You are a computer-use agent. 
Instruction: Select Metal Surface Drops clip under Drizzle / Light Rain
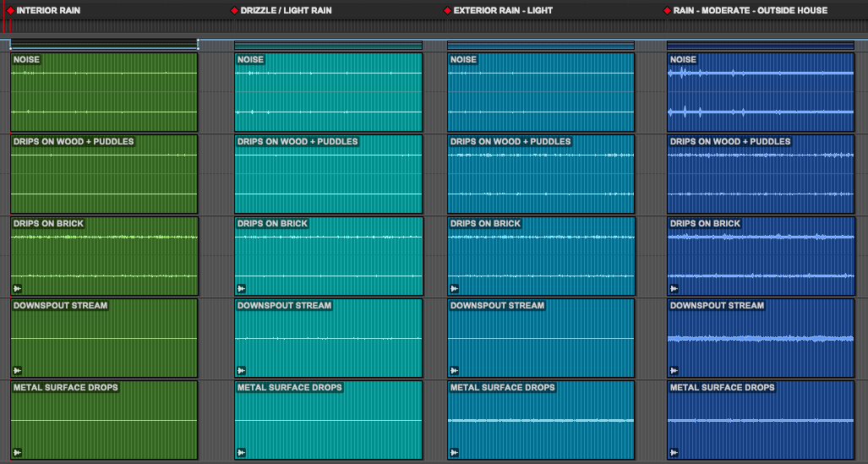[x=328, y=420]
